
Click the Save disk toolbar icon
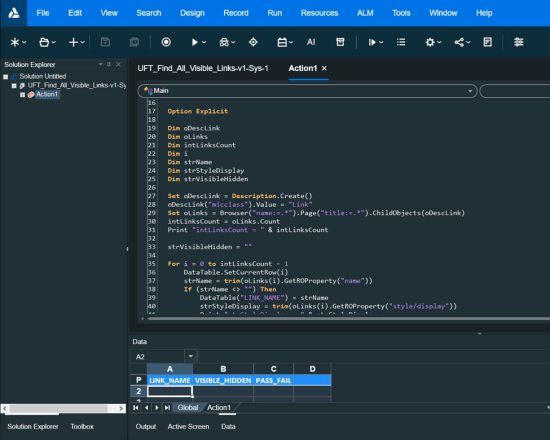click(x=105, y=42)
